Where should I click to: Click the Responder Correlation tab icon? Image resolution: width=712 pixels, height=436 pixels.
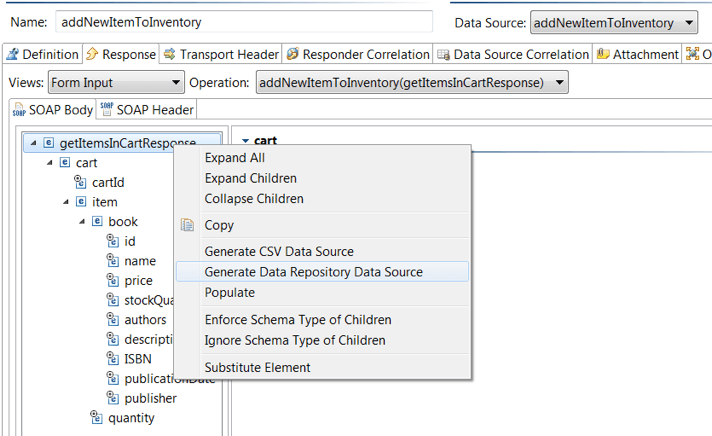[x=293, y=54]
